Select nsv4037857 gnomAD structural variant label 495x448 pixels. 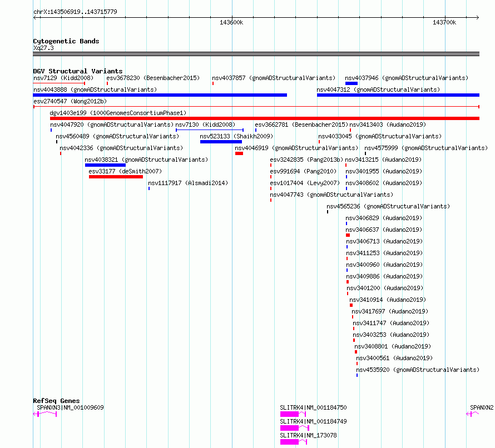[274, 78]
